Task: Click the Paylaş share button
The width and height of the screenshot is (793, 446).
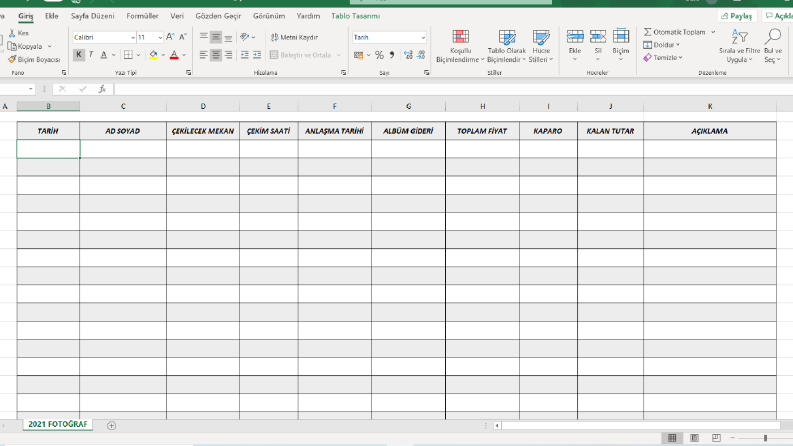Action: pyautogui.click(x=737, y=16)
